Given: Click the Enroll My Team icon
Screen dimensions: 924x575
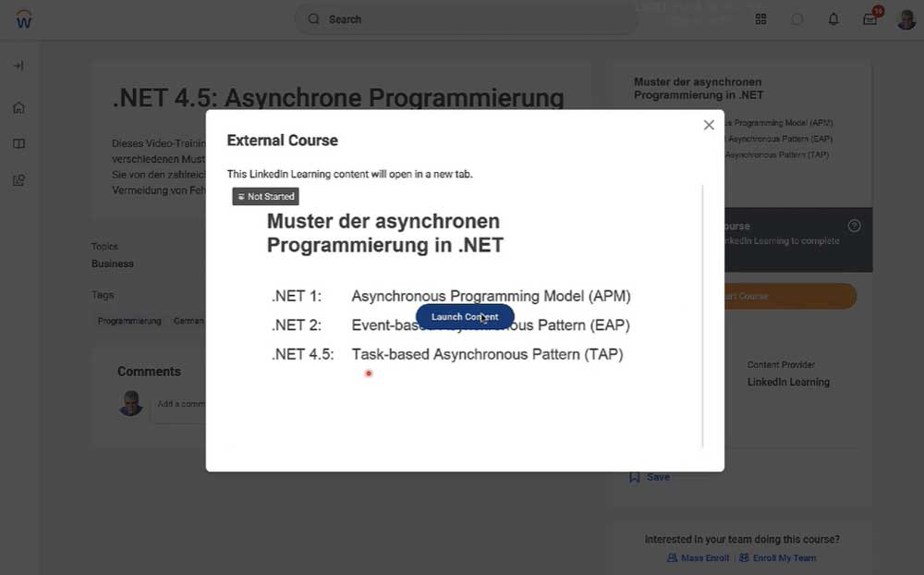Looking at the screenshot, I should click(744, 557).
